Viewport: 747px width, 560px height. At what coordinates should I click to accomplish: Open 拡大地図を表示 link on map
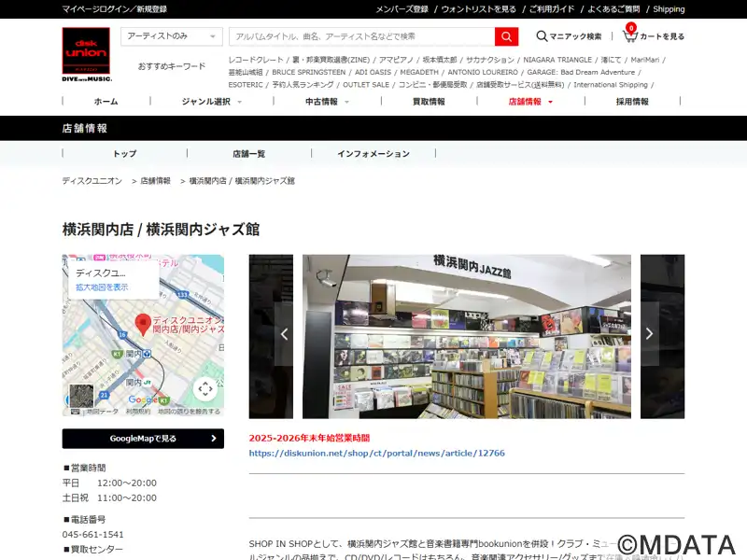coord(102,287)
